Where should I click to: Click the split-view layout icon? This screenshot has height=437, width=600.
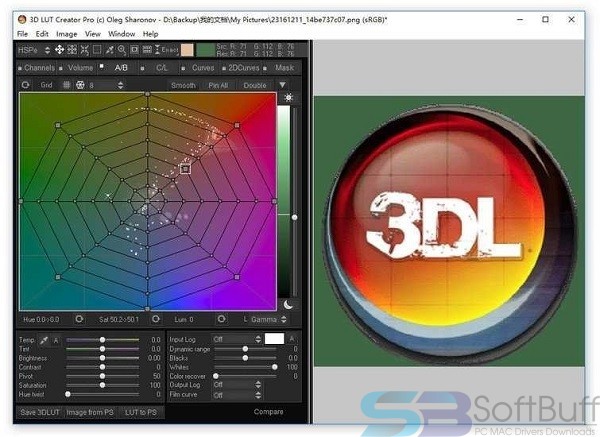(x=147, y=50)
